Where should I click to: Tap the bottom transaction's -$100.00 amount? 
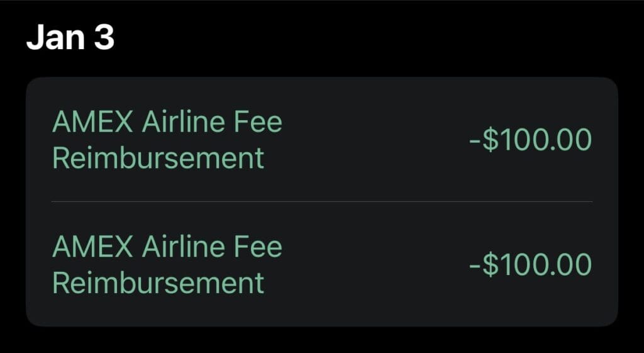530,264
